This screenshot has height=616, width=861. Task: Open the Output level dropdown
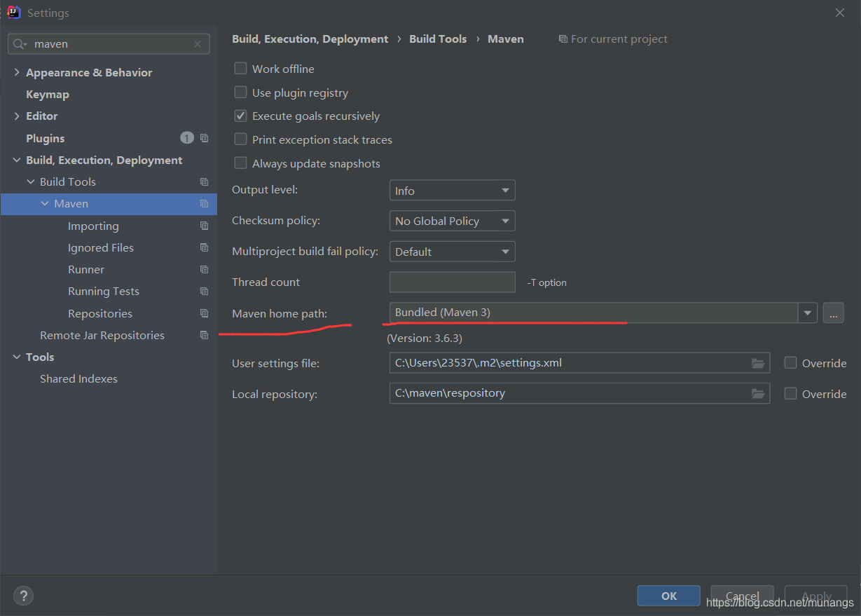pyautogui.click(x=452, y=191)
